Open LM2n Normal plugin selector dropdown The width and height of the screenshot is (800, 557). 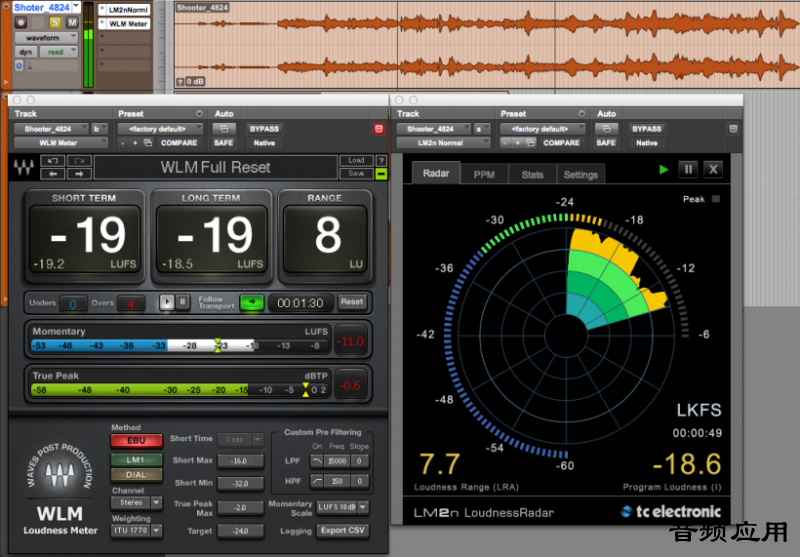coord(443,143)
